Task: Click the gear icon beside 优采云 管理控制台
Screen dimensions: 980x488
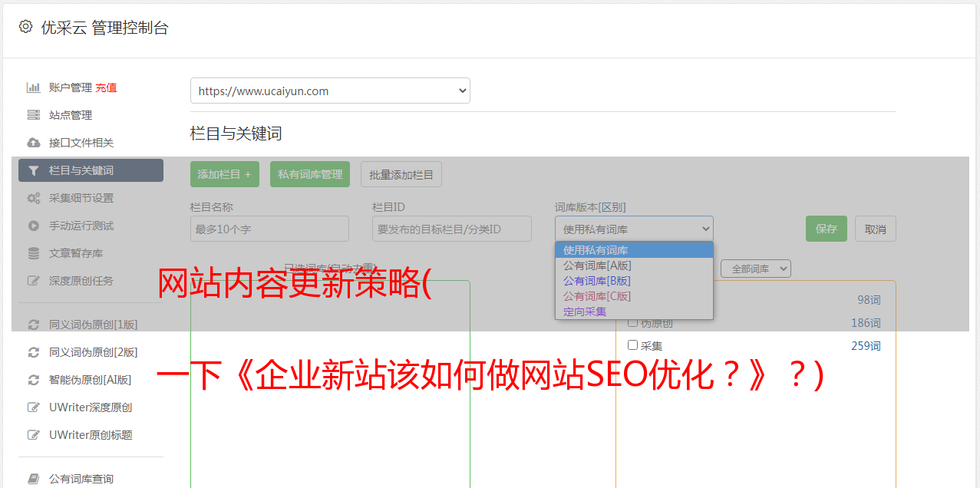Action: point(25,27)
